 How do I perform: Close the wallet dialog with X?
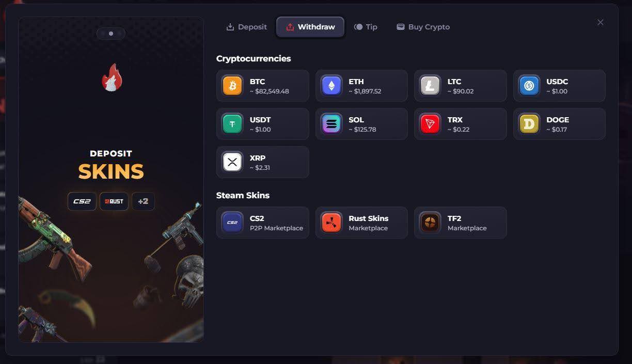(x=600, y=22)
